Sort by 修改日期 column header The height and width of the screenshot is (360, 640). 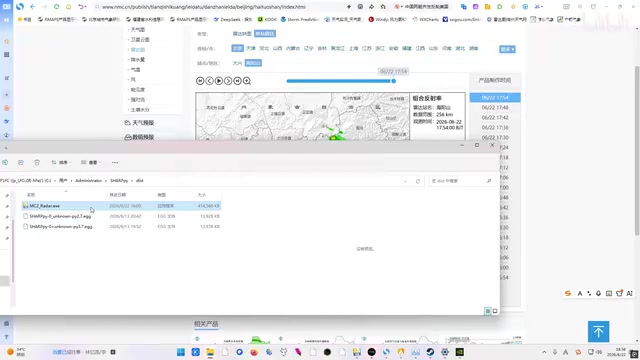pos(118,195)
